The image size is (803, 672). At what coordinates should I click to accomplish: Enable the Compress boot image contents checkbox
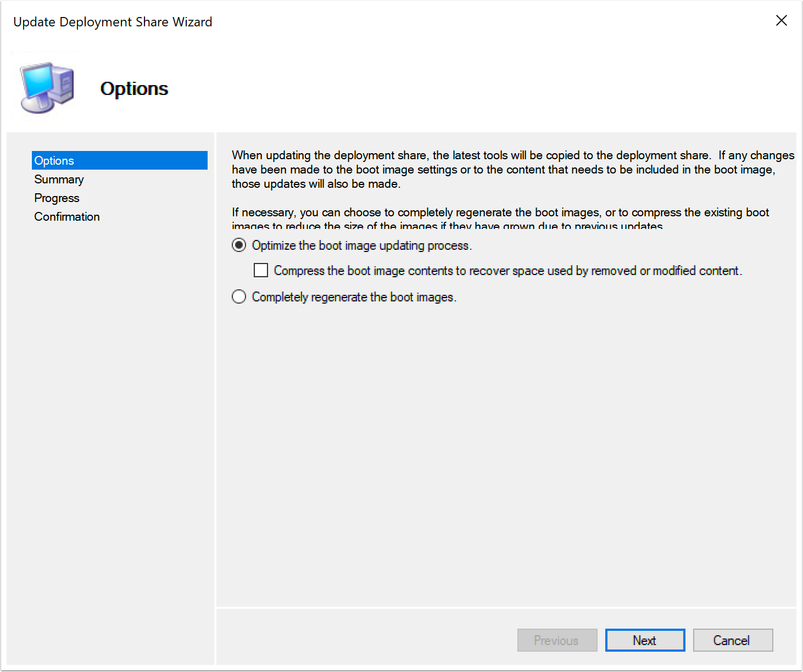click(x=260, y=270)
